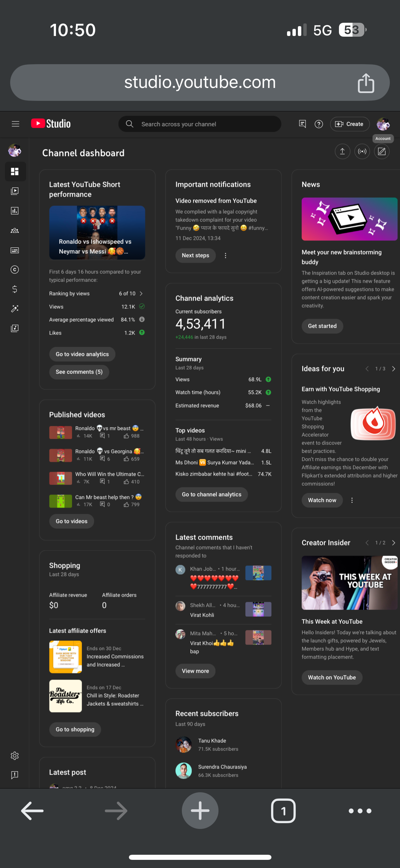Viewport: 400px width, 868px height.
Task: Open Increased Commissions affiliate offer
Action: [x=97, y=657]
